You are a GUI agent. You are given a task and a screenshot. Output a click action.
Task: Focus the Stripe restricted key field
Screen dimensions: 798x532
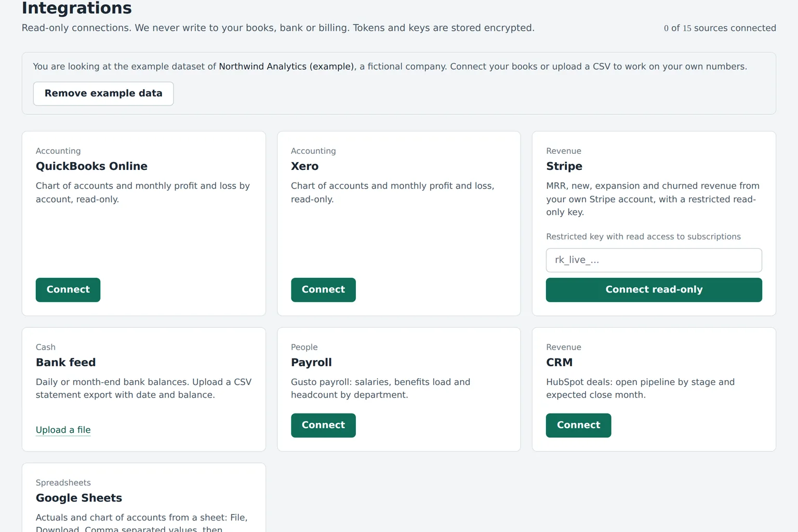654,260
